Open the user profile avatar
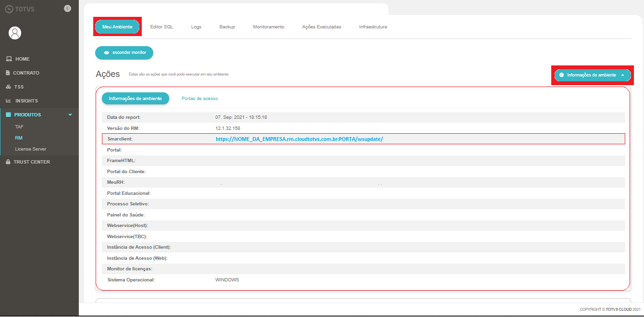This screenshot has height=317, width=644. (x=14, y=33)
